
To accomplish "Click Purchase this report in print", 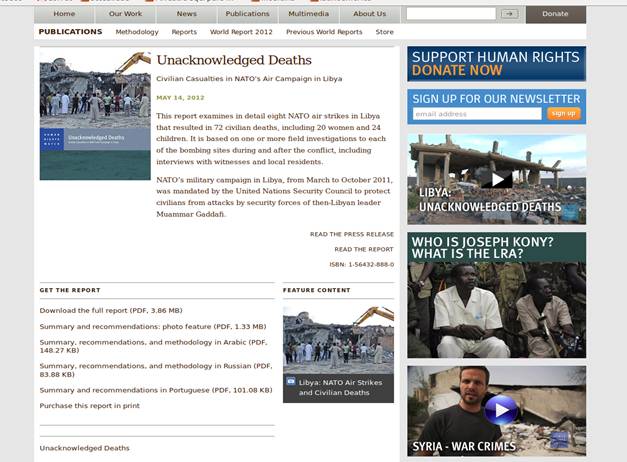I will pyautogui.click(x=90, y=406).
